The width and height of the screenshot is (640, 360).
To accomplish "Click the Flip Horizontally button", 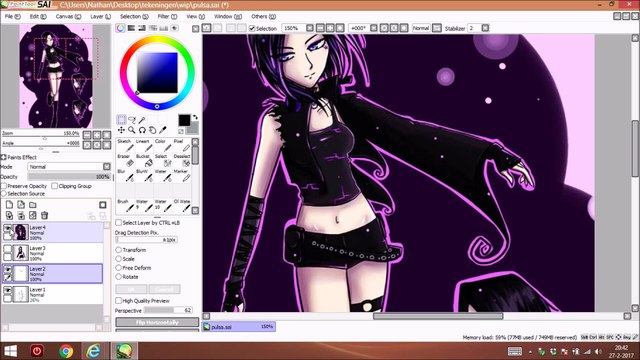I will click(x=157, y=322).
